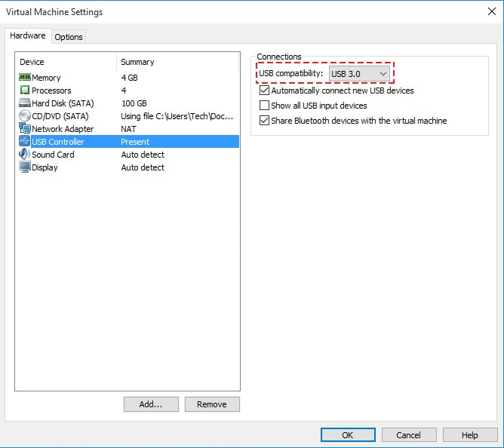Select the Hardware tab

click(28, 36)
